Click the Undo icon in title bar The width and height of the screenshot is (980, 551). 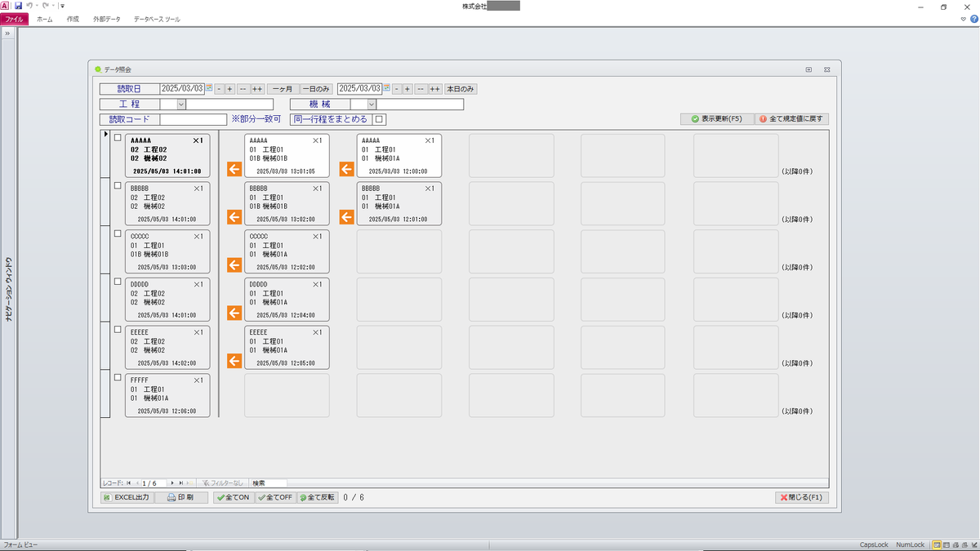tap(30, 6)
